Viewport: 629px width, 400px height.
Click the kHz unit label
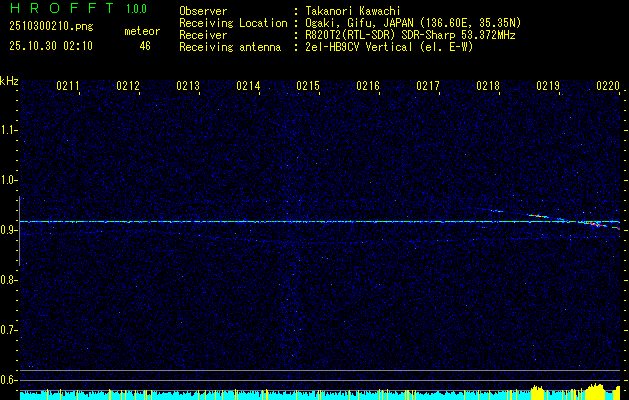[9, 80]
